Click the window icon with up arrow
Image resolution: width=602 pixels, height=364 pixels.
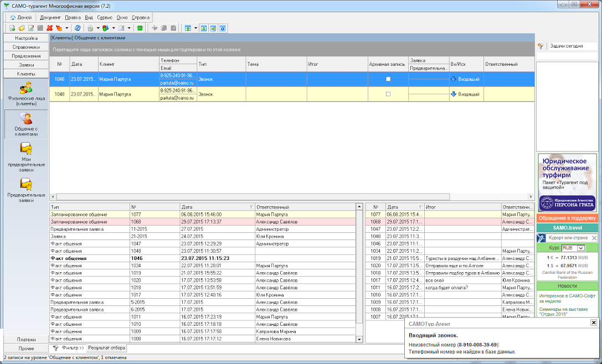point(188,28)
